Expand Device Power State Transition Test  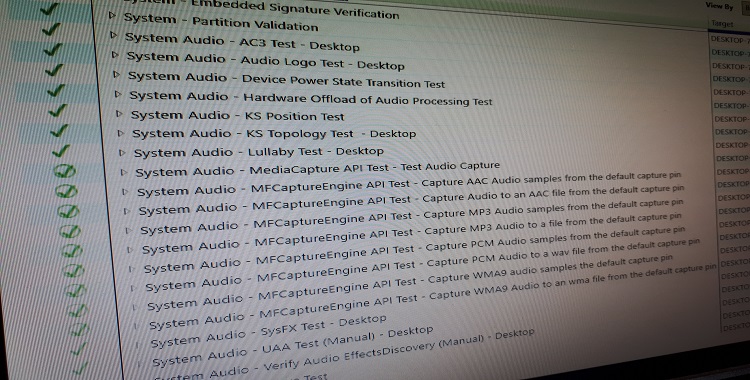pos(116,74)
